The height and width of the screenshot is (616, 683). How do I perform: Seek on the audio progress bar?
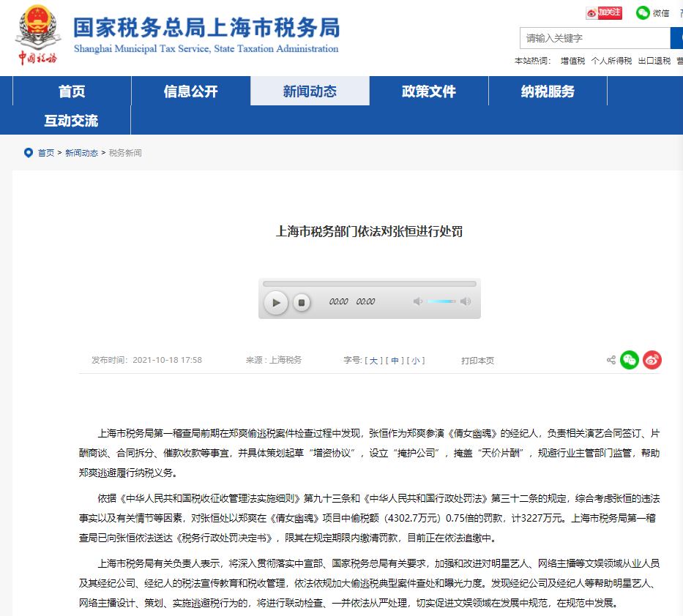point(370,284)
